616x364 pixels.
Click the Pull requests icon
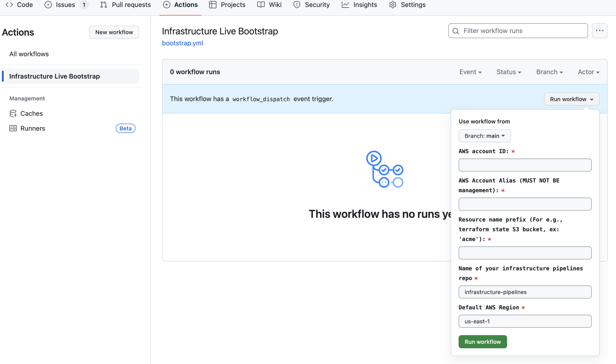click(103, 5)
